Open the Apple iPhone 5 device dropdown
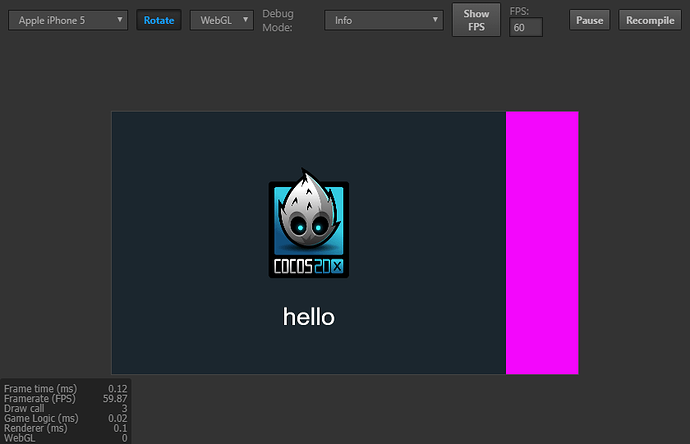This screenshot has height=444, width=690. coord(68,20)
